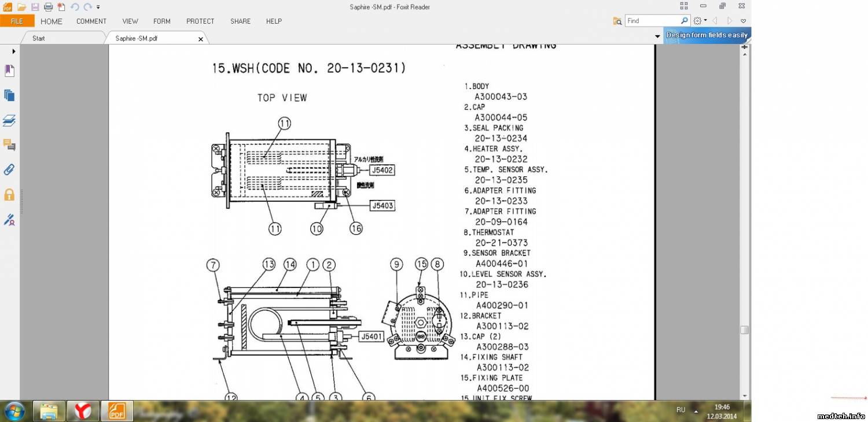Click the orange FILE button
The height and width of the screenshot is (422, 868).
pos(17,21)
